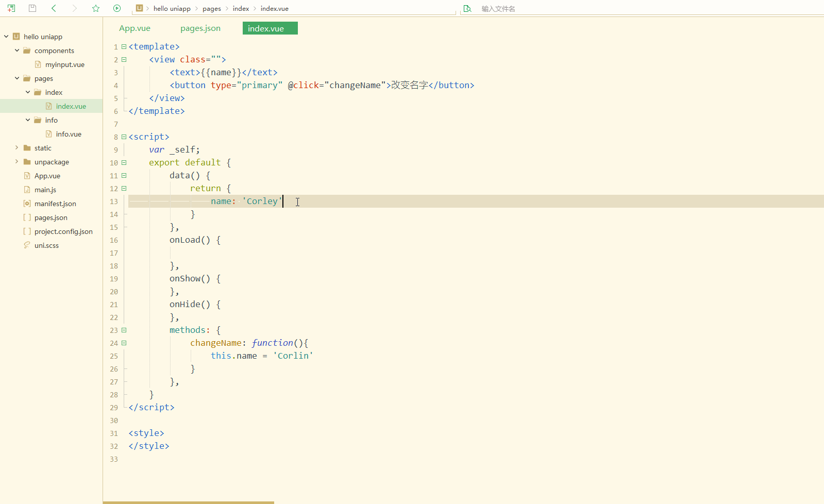This screenshot has height=504, width=824.
Task: Expand the unpackage folder chevron
Action: [17, 162]
